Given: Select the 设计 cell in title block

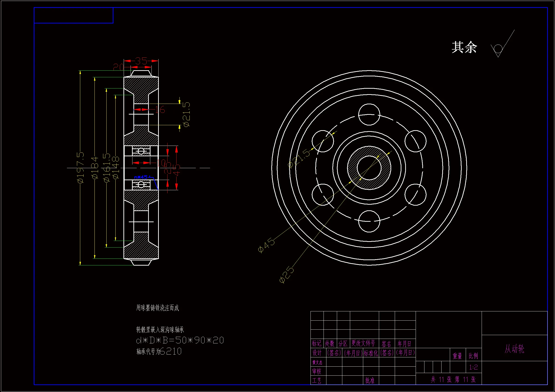Looking at the screenshot, I should point(317,353).
